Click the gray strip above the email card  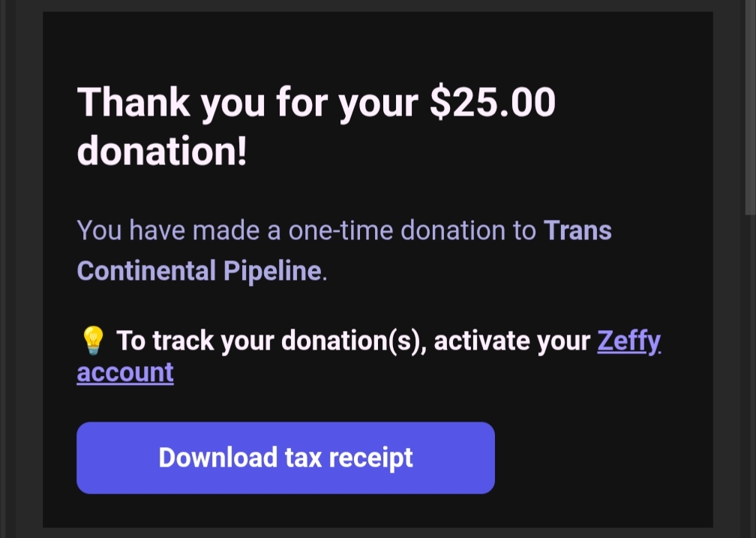point(375,5)
